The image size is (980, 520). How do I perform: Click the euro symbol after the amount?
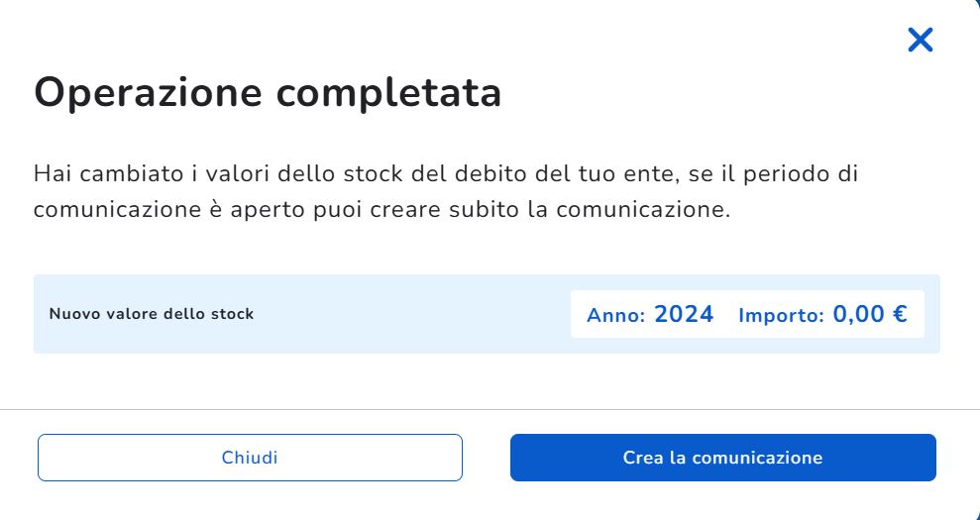(x=900, y=315)
